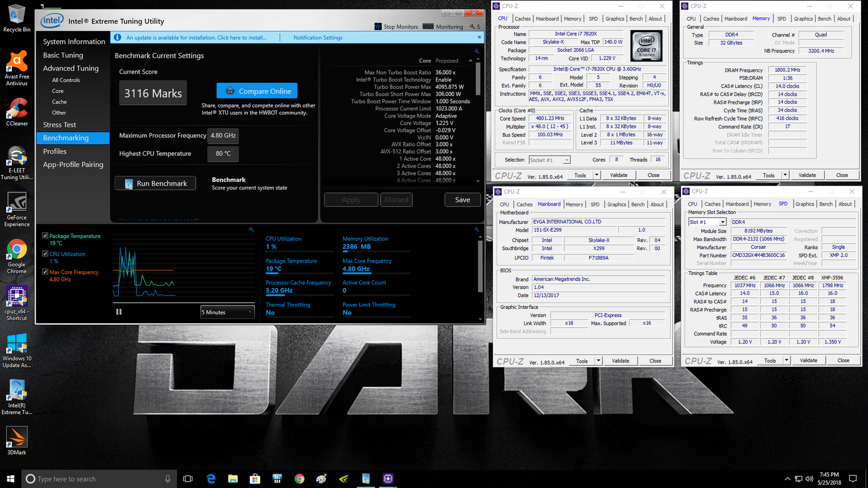Image resolution: width=868 pixels, height=488 pixels.
Task: Open E-LEET Tuning Utility shortcut
Action: pos(17,163)
